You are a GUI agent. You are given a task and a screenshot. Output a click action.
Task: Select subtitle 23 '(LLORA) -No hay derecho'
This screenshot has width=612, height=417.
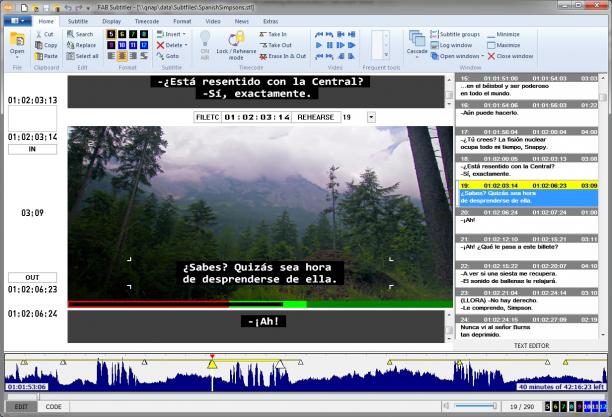click(527, 301)
